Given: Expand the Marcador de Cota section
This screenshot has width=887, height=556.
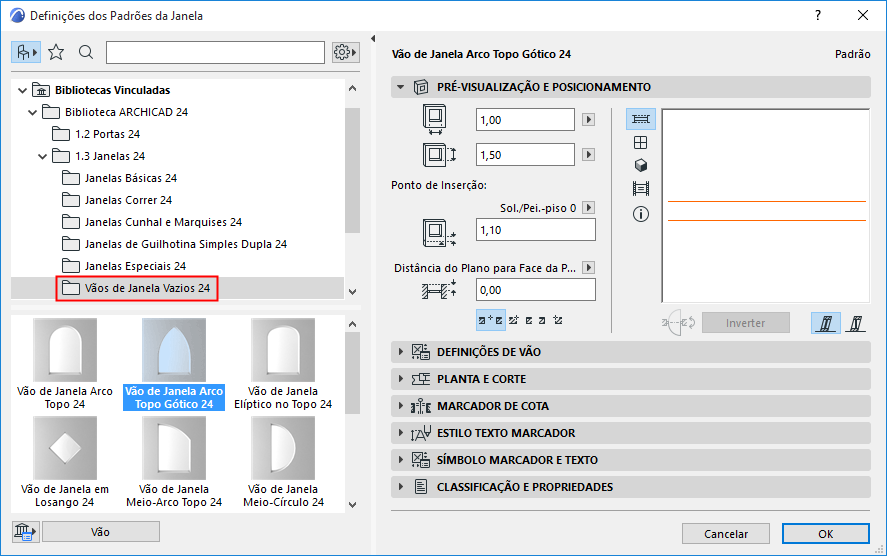Looking at the screenshot, I should (630, 406).
